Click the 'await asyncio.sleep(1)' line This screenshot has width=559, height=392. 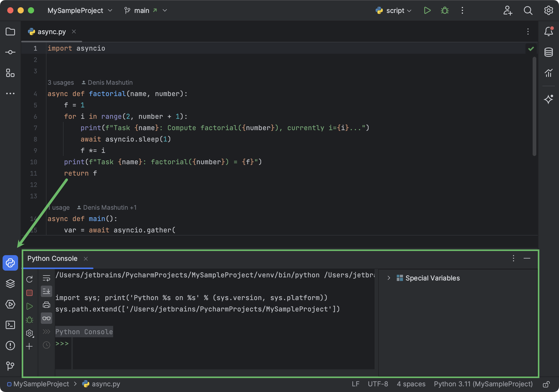coord(126,139)
